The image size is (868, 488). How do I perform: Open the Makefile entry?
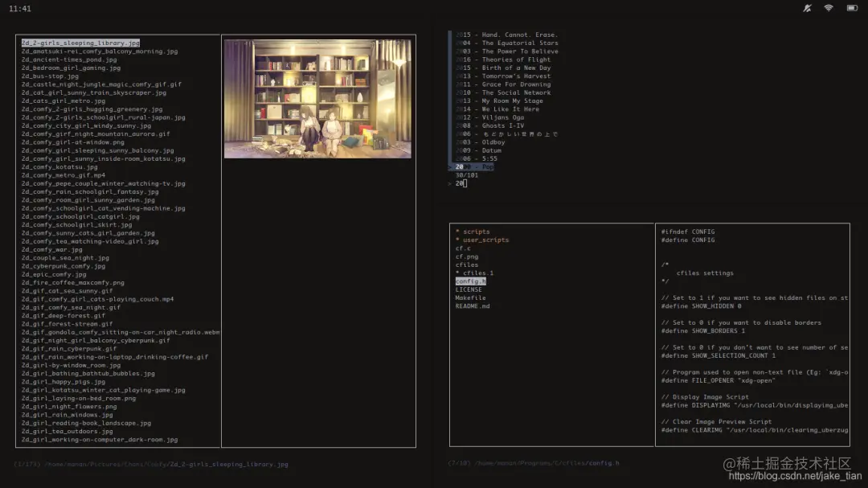tap(470, 298)
